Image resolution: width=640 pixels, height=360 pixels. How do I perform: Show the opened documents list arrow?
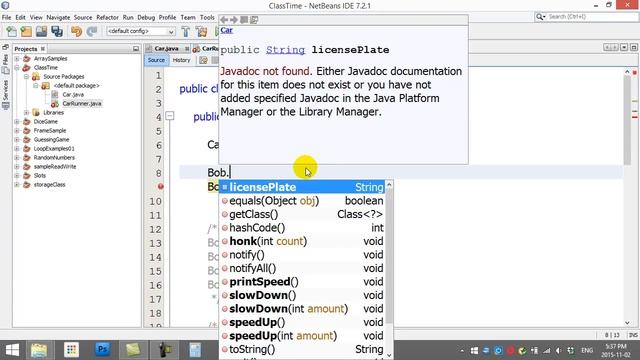click(624, 47)
